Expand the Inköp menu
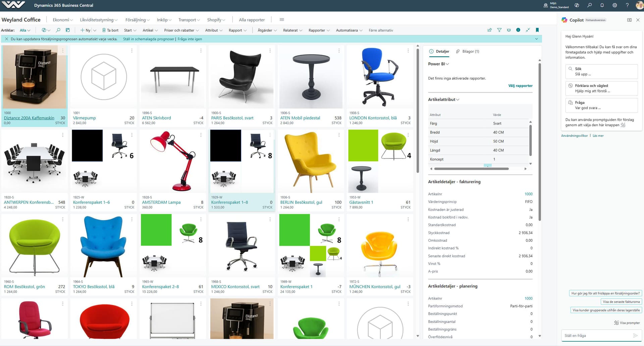The height and width of the screenshot is (346, 644). tap(164, 20)
